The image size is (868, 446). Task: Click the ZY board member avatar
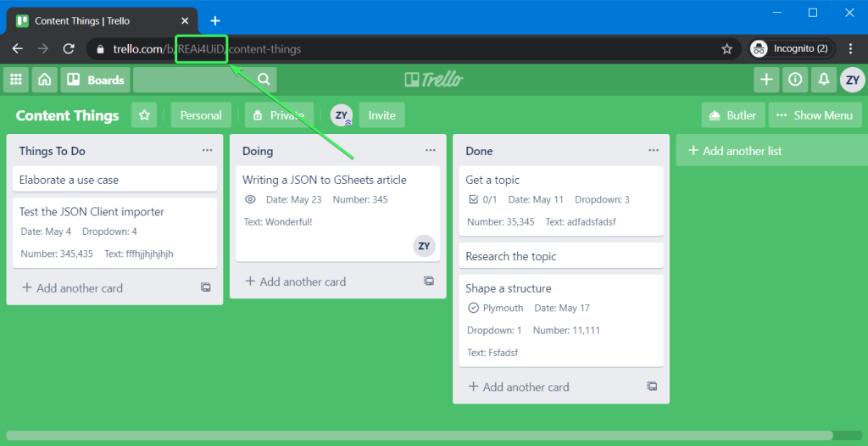(x=342, y=115)
